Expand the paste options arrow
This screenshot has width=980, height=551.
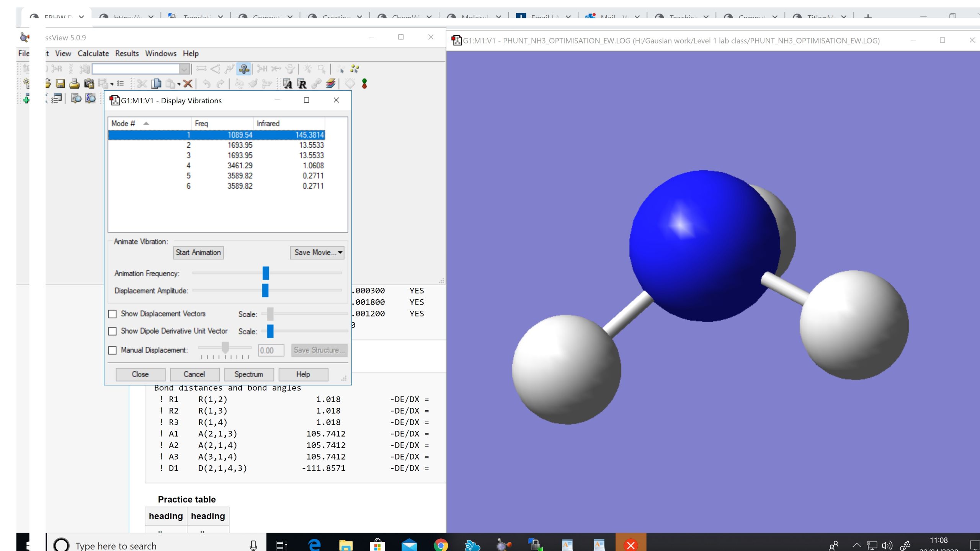click(179, 84)
